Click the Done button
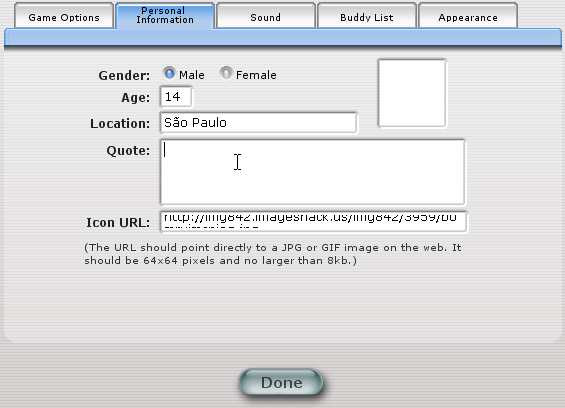The height and width of the screenshot is (408, 565). click(x=281, y=382)
